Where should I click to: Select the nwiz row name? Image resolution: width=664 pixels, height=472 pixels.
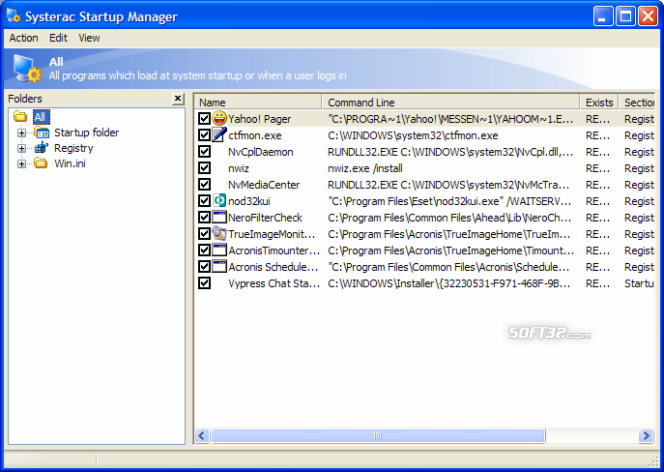tap(238, 168)
